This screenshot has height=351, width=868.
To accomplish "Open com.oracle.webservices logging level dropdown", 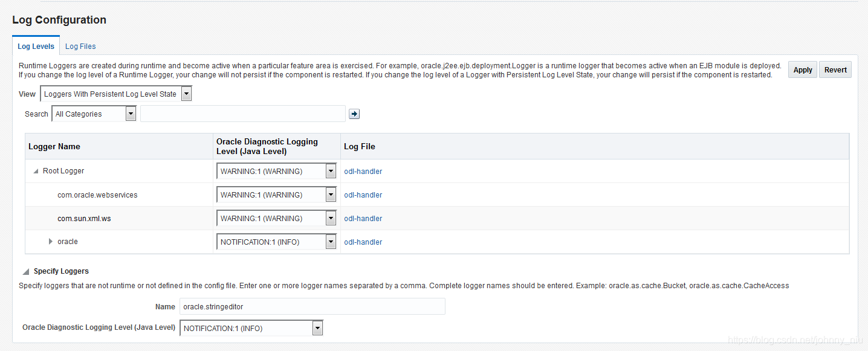I will 276,195.
